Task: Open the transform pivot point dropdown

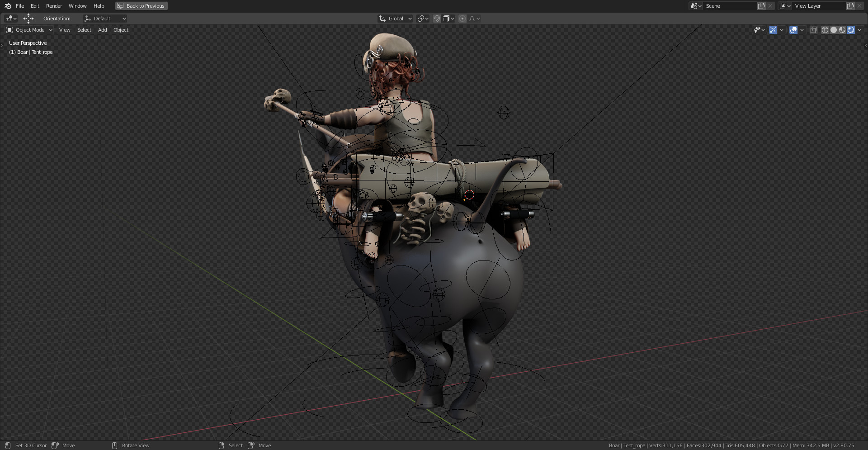Action: click(x=423, y=19)
